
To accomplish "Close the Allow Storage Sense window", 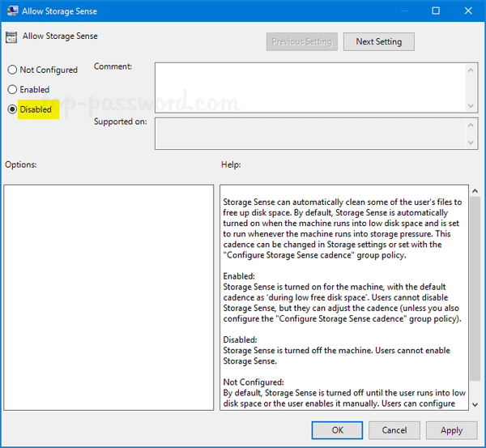I will pyautogui.click(x=467, y=11).
